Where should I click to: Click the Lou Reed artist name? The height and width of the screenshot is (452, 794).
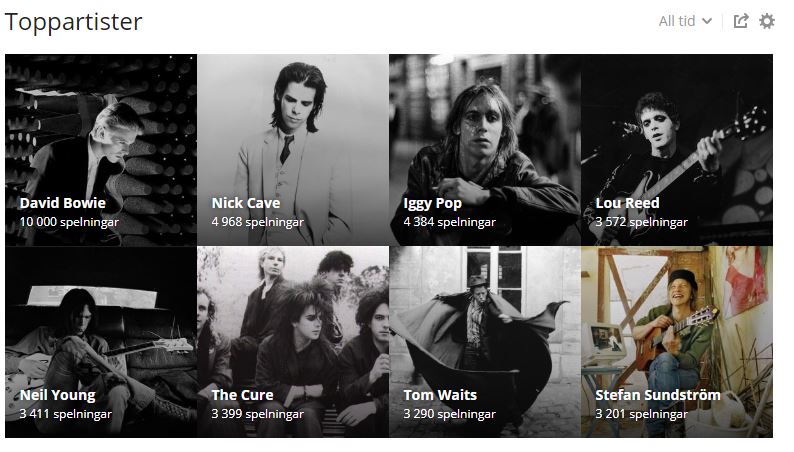coord(627,203)
